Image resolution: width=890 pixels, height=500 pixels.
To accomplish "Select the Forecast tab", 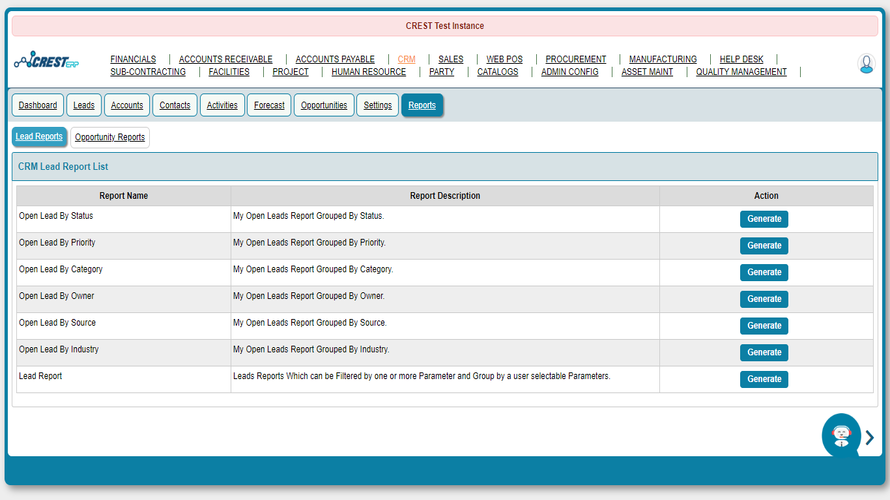I will [x=269, y=105].
